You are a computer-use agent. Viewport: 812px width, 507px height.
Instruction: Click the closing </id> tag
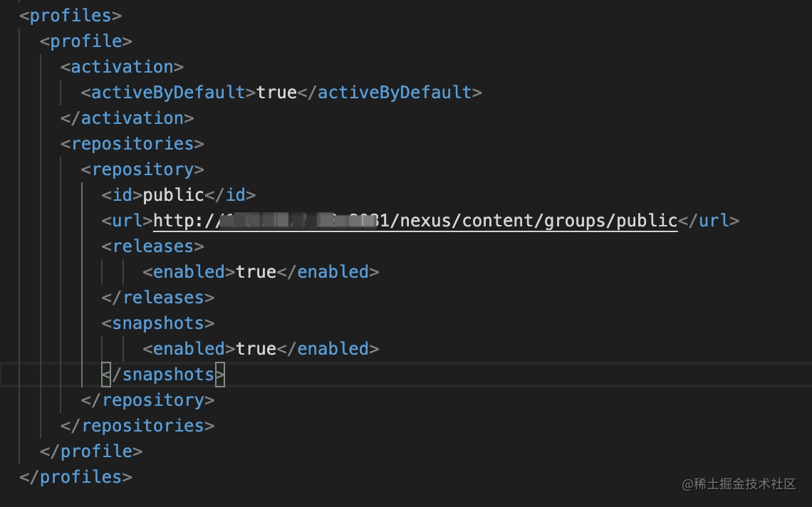(x=231, y=194)
